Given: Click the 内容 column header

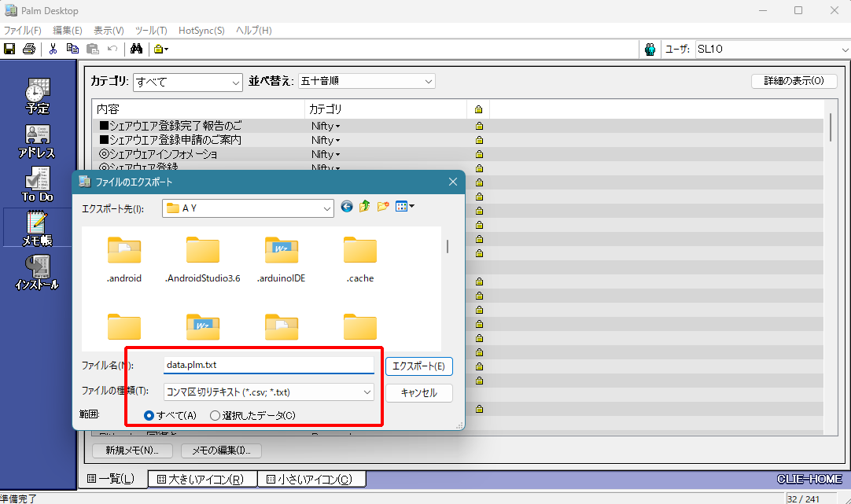Looking at the screenshot, I should point(199,109).
